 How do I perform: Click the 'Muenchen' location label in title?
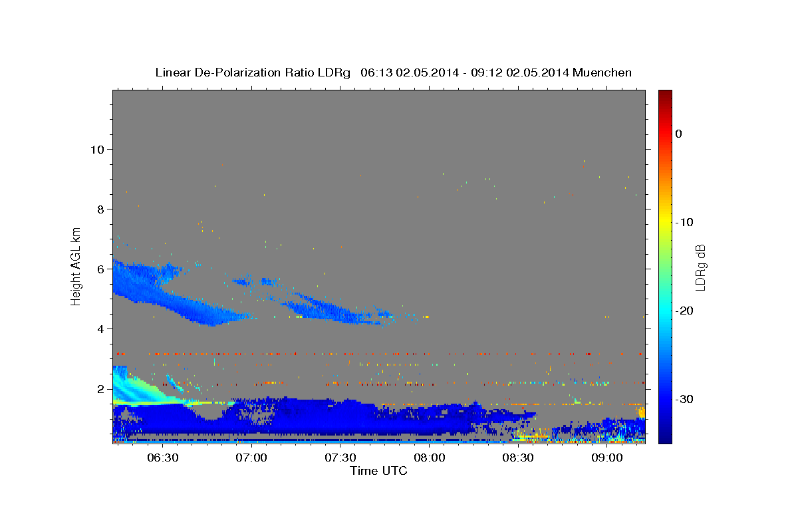[603, 72]
